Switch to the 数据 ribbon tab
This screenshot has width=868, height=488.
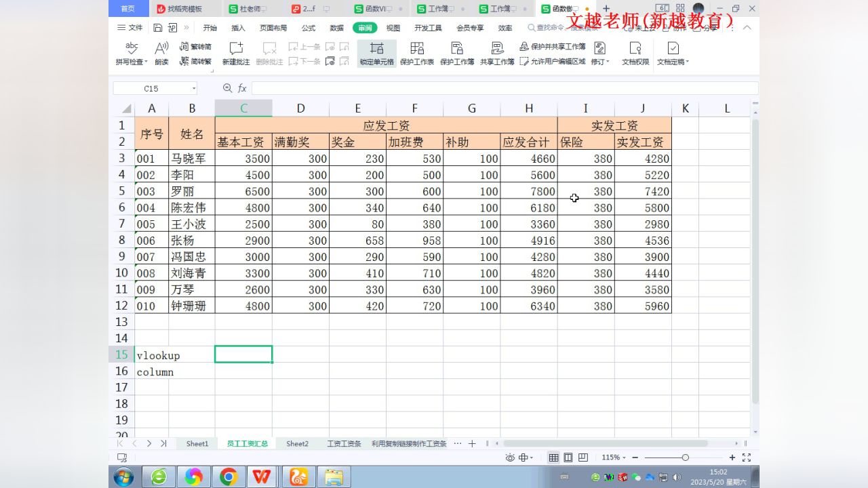click(x=336, y=28)
